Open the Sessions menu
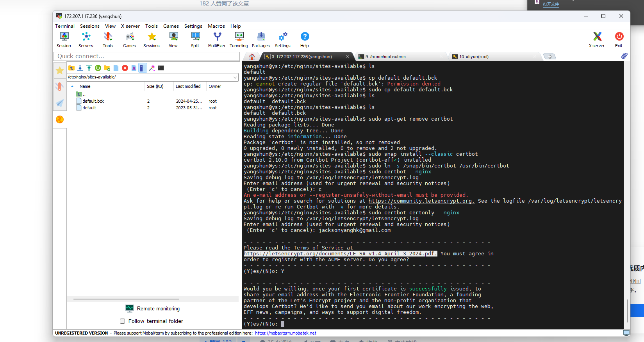 point(90,26)
